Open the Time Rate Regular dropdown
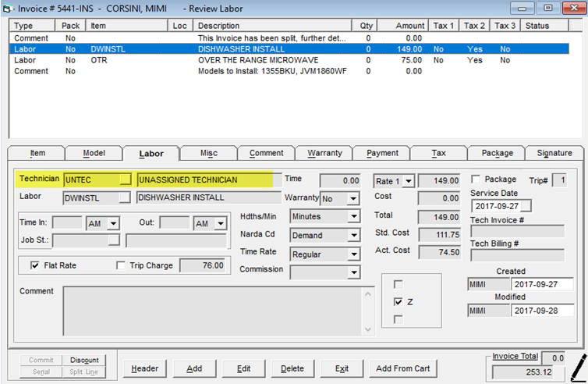The width and height of the screenshot is (588, 384). click(352, 254)
